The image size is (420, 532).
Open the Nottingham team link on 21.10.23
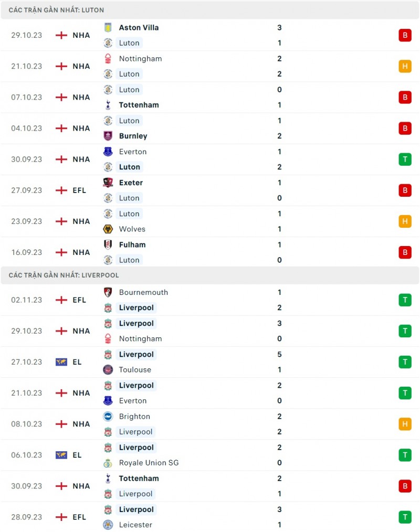[x=140, y=59]
